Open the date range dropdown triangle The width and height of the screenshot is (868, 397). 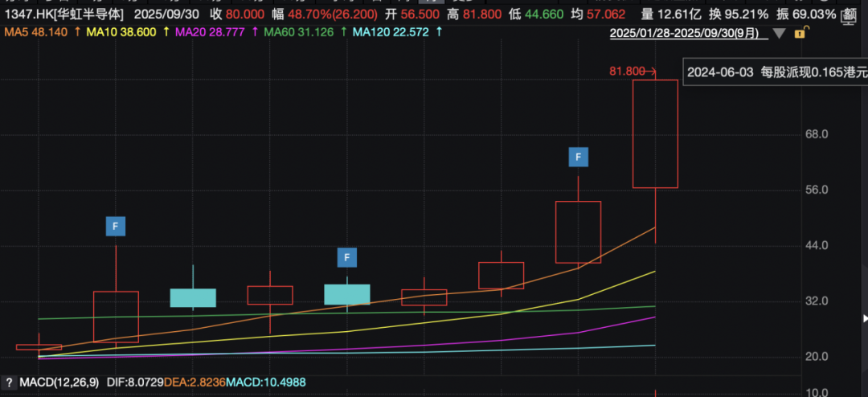778,34
